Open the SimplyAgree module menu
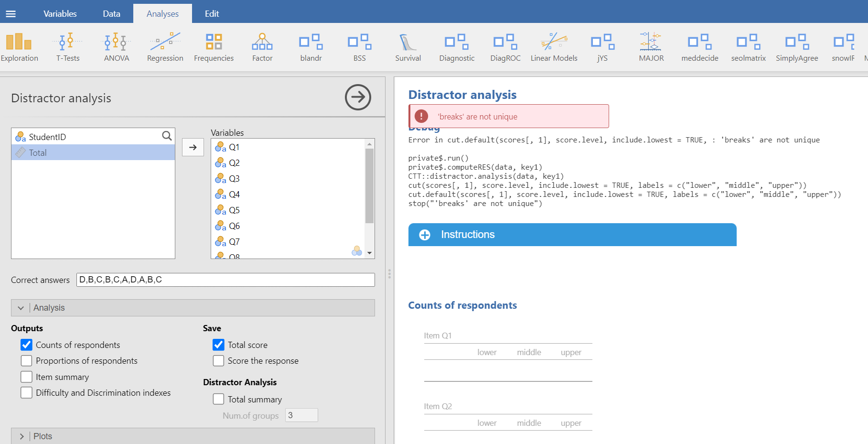Viewport: 868px width, 444px height. click(x=797, y=47)
